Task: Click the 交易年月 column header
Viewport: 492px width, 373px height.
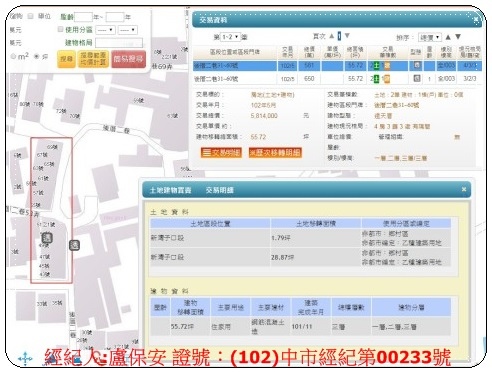Action: tap(287, 52)
